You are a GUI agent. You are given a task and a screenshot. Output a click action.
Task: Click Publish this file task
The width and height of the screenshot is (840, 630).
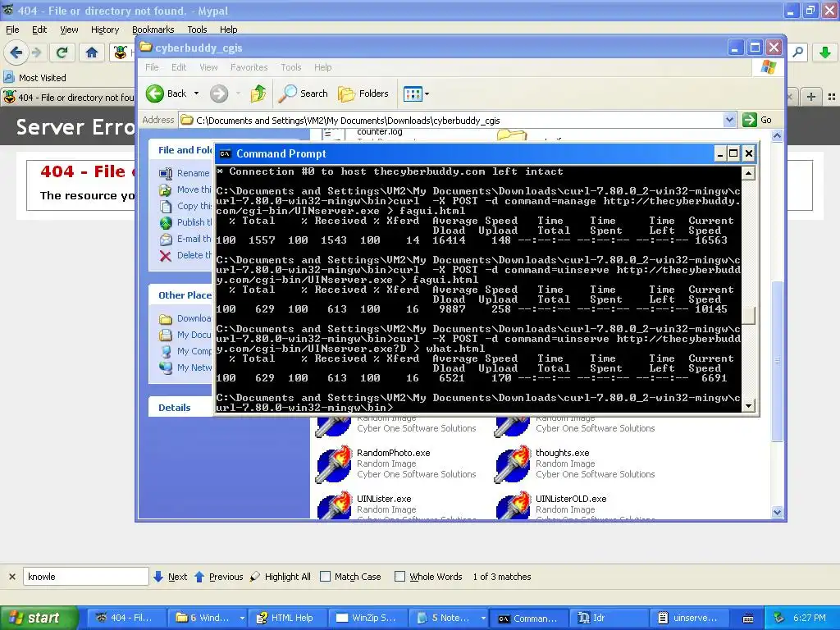click(x=185, y=222)
